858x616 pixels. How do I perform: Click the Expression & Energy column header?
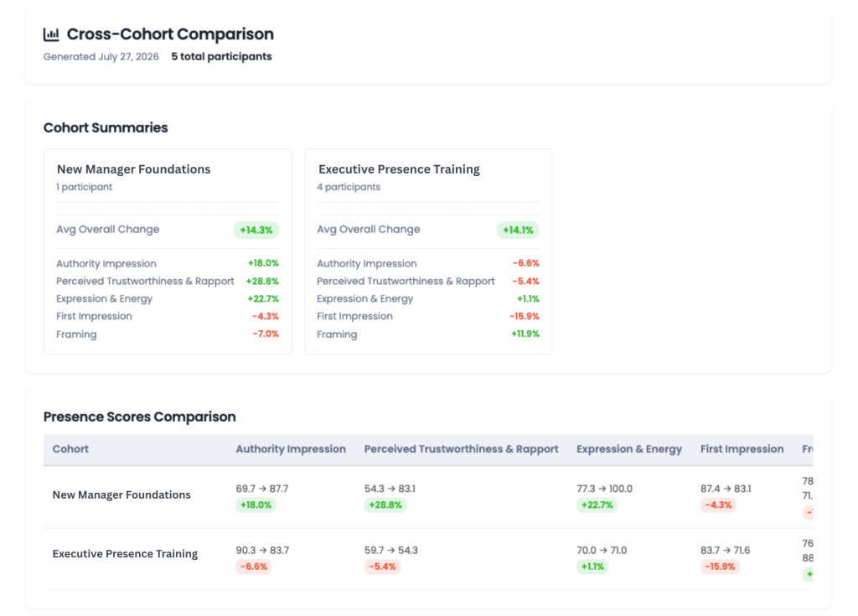(x=629, y=449)
